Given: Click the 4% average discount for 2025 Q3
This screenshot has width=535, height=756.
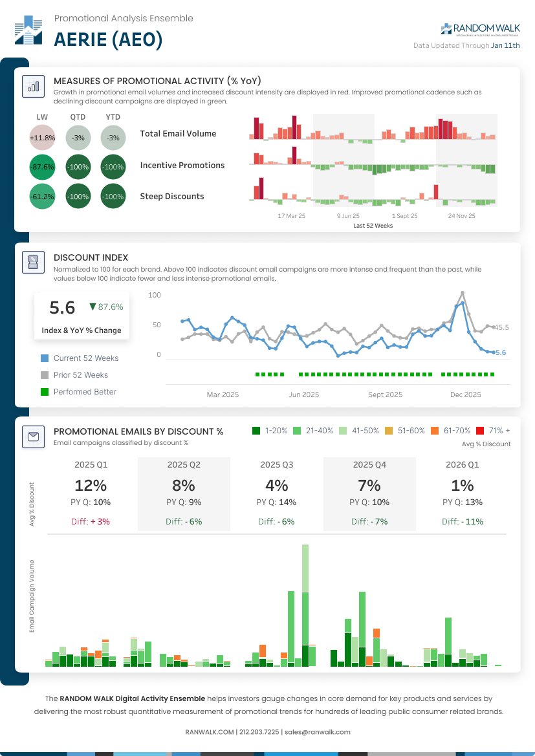Looking at the screenshot, I should tap(276, 485).
